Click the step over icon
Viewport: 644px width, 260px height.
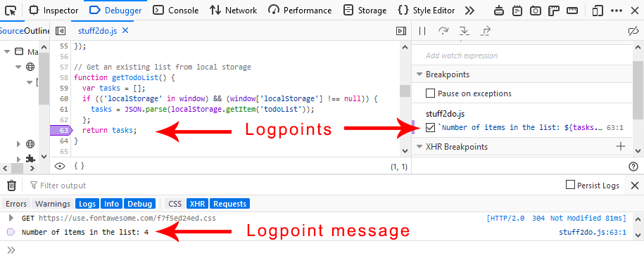[443, 31]
